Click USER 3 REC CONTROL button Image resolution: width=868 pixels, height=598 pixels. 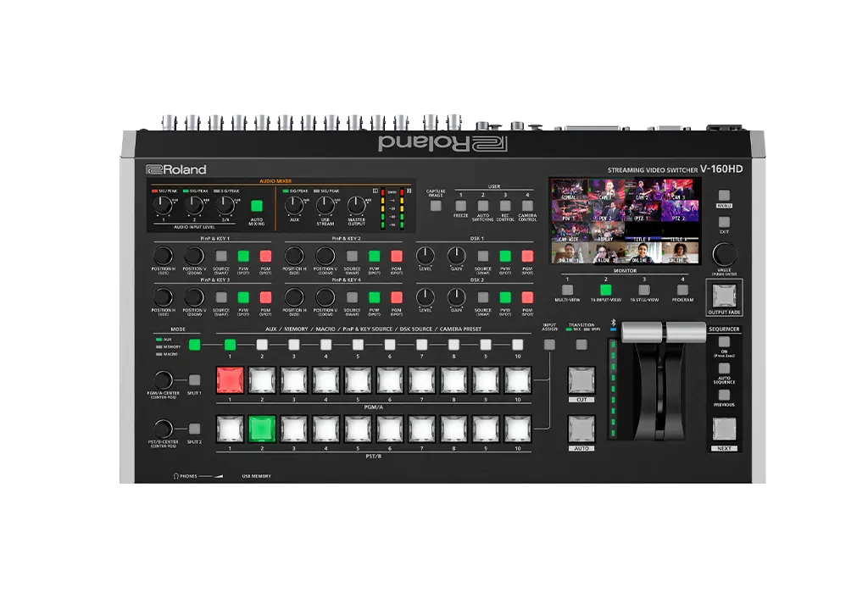[x=505, y=206]
